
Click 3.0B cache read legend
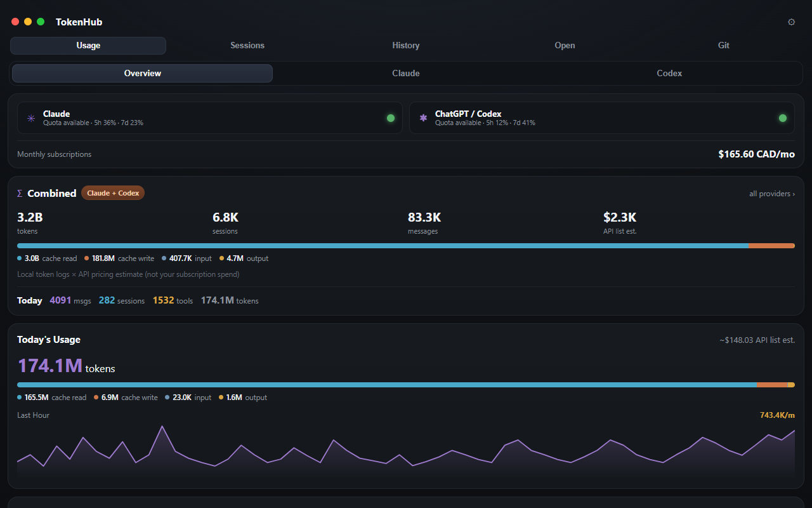tap(47, 258)
